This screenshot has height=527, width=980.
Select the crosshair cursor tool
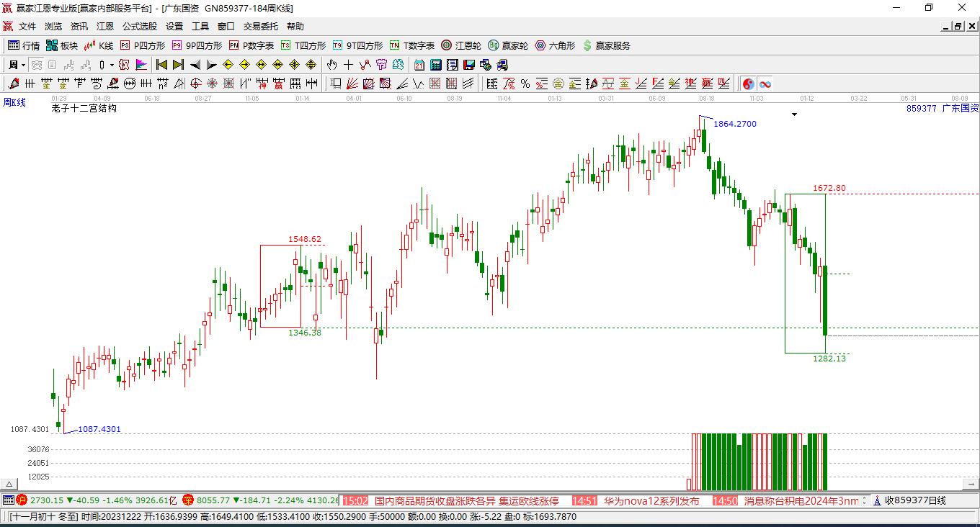[349, 65]
